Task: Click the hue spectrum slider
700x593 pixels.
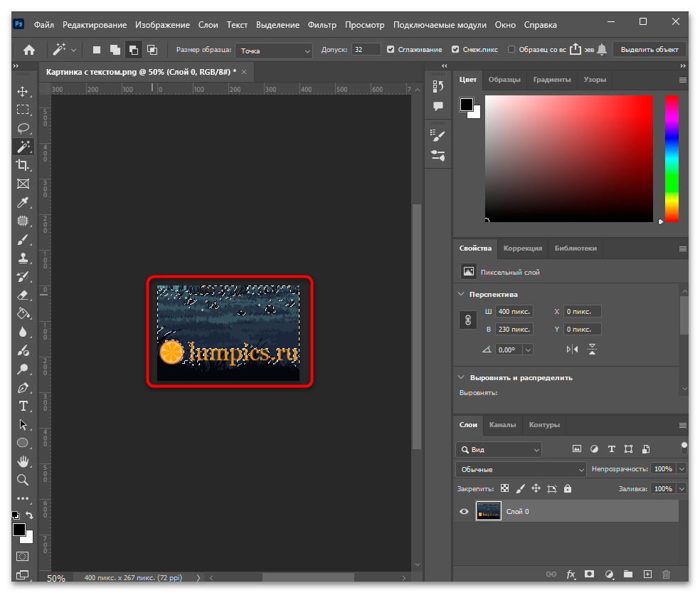Action: coord(672,159)
